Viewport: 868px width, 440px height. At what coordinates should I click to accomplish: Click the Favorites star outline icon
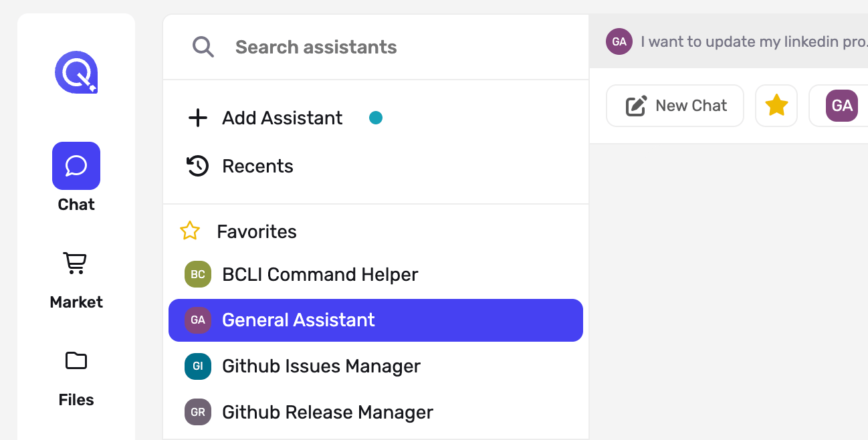tap(190, 231)
